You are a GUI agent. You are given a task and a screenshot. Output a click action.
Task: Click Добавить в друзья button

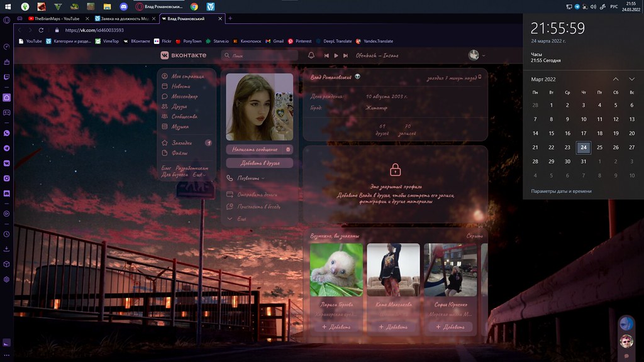coord(259,163)
